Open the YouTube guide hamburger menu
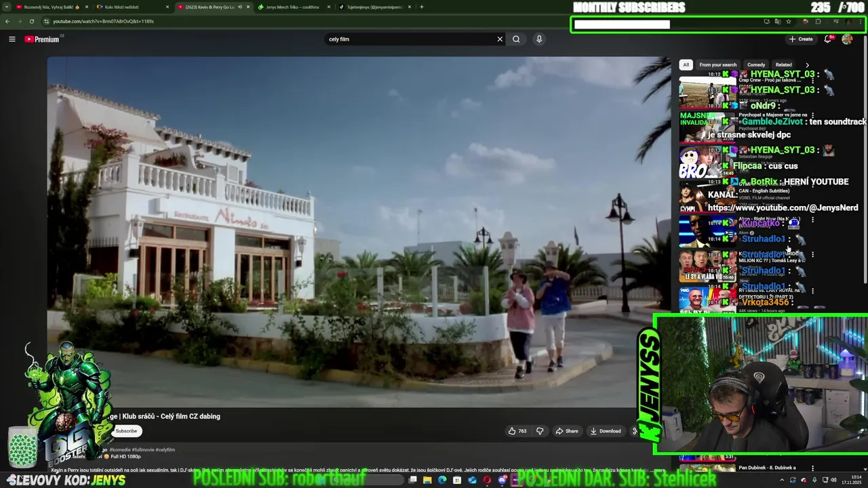This screenshot has height=488, width=868. tap(12, 39)
